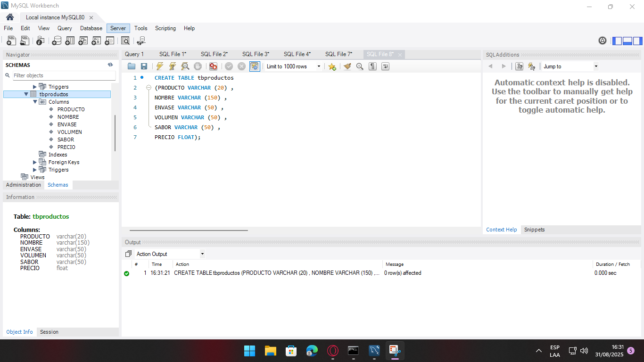Screen dimensions: 644x362
Task: Run EXPLAIN on the current statement
Action: (x=185, y=66)
